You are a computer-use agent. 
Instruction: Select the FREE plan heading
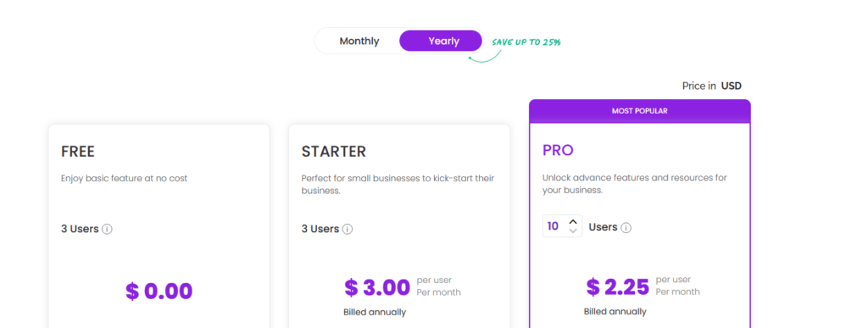click(78, 152)
